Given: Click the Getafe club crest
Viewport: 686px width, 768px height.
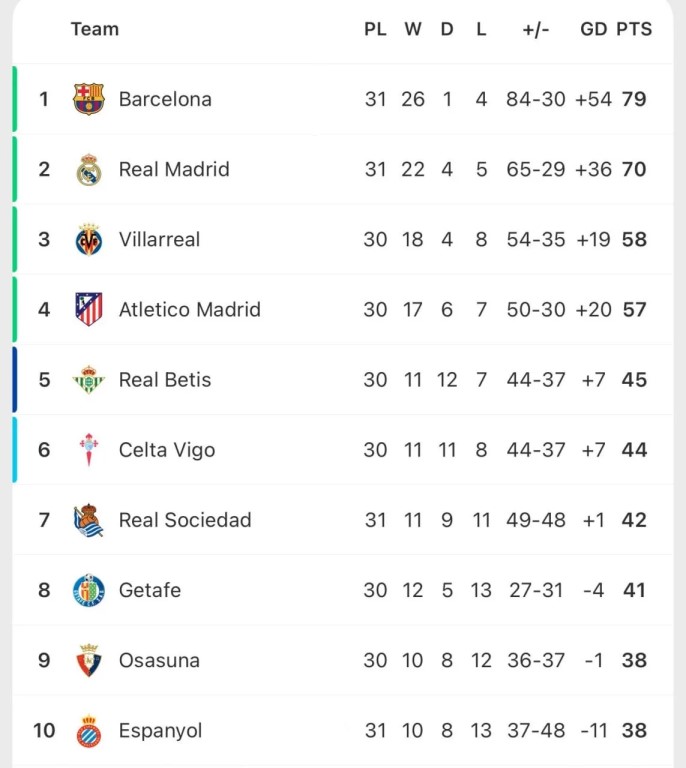Looking at the screenshot, I should point(89,590).
